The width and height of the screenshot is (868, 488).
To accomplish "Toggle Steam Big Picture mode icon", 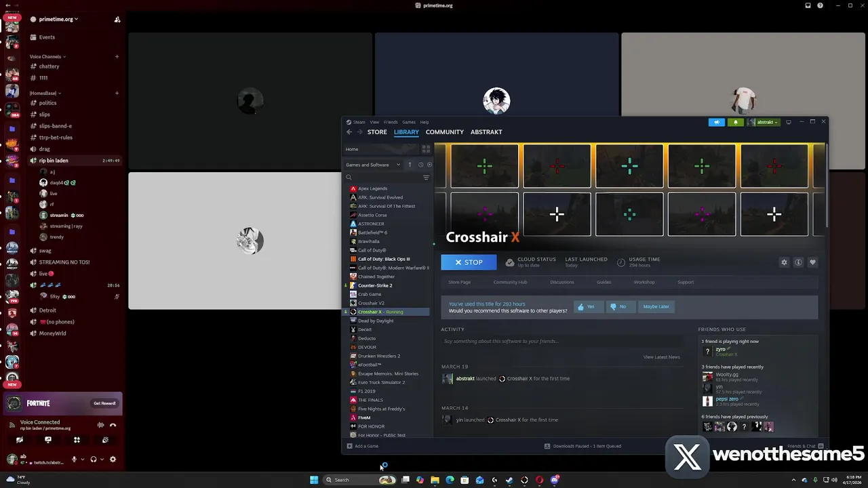I will pyautogui.click(x=788, y=122).
